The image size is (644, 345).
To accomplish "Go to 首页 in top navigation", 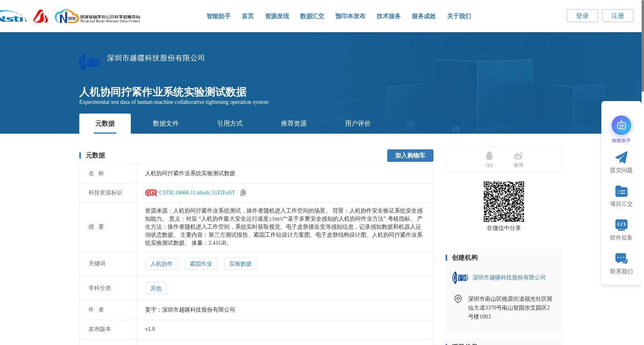I will click(248, 16).
